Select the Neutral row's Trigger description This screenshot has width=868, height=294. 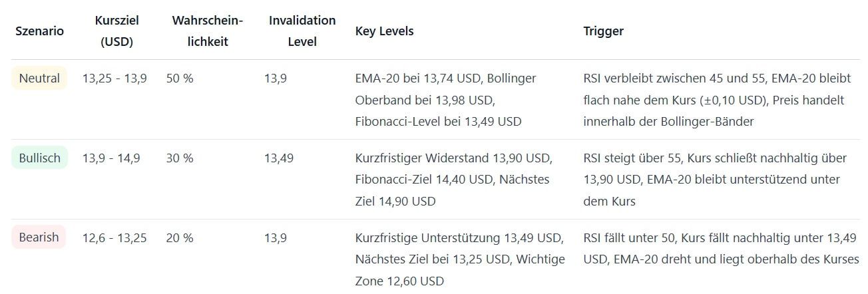point(717,100)
